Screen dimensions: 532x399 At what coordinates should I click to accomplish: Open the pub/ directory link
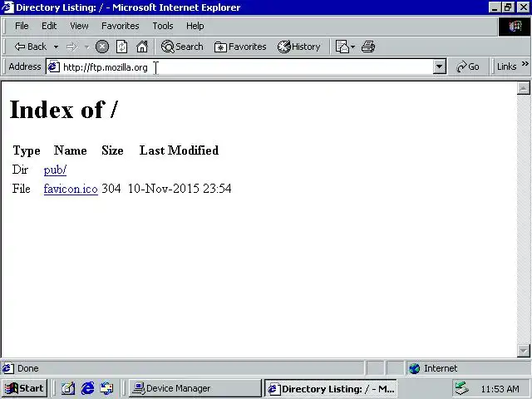pos(55,170)
